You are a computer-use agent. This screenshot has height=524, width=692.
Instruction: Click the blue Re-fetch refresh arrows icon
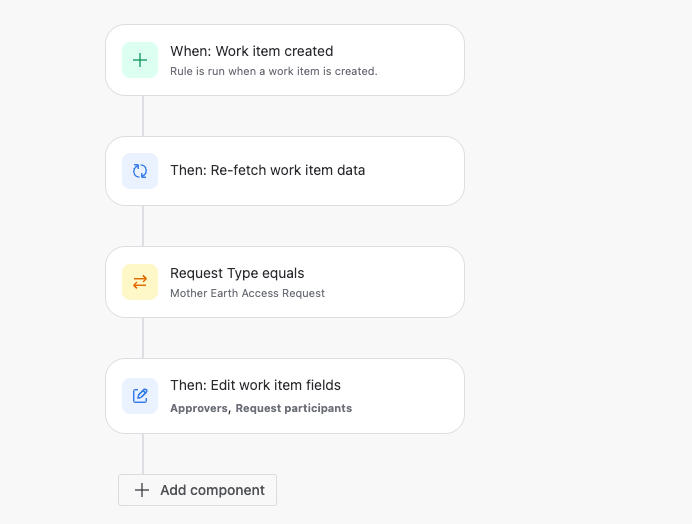(140, 171)
